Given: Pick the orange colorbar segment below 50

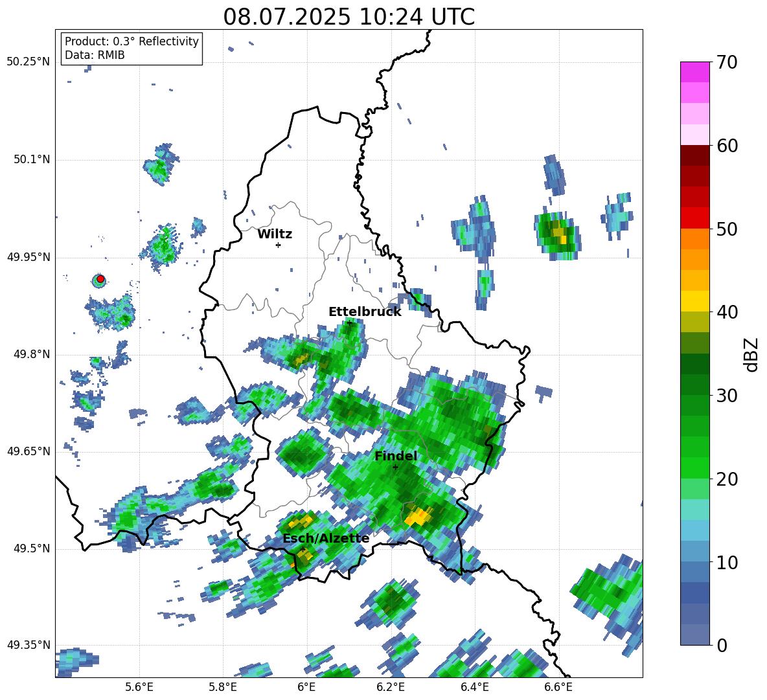Looking at the screenshot, I should pyautogui.click(x=694, y=239).
